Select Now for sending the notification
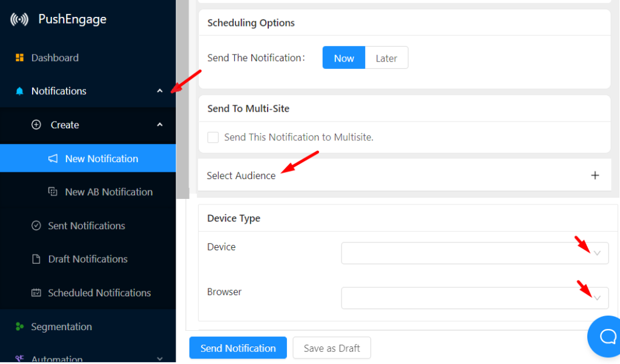Screen dimensions: 620x364 pyautogui.click(x=344, y=58)
